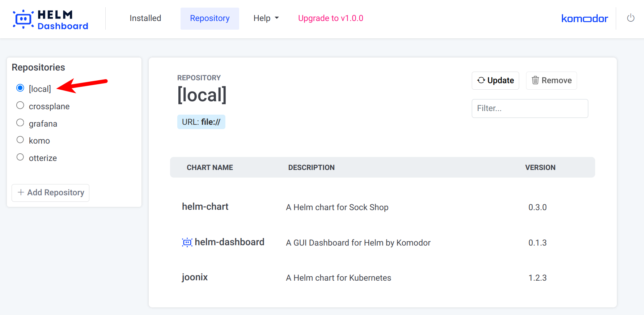
Task: Click the refresh arrows icon on Update
Action: pos(481,80)
